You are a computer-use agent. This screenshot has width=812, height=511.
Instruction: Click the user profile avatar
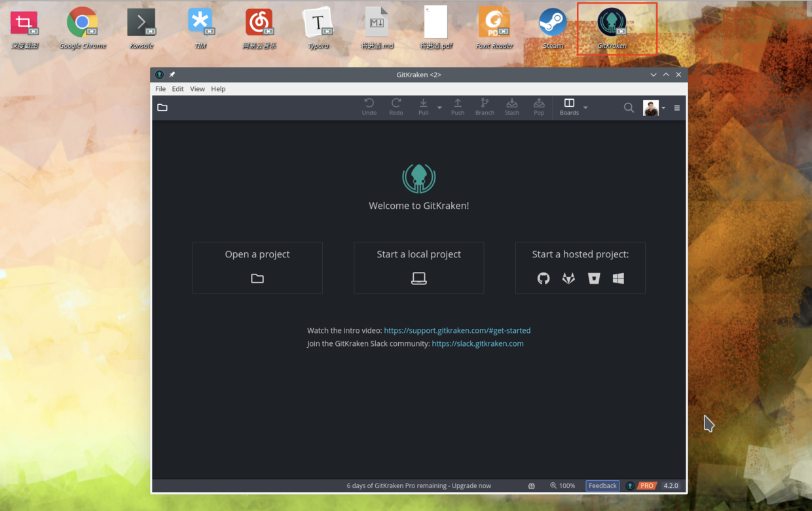[650, 108]
